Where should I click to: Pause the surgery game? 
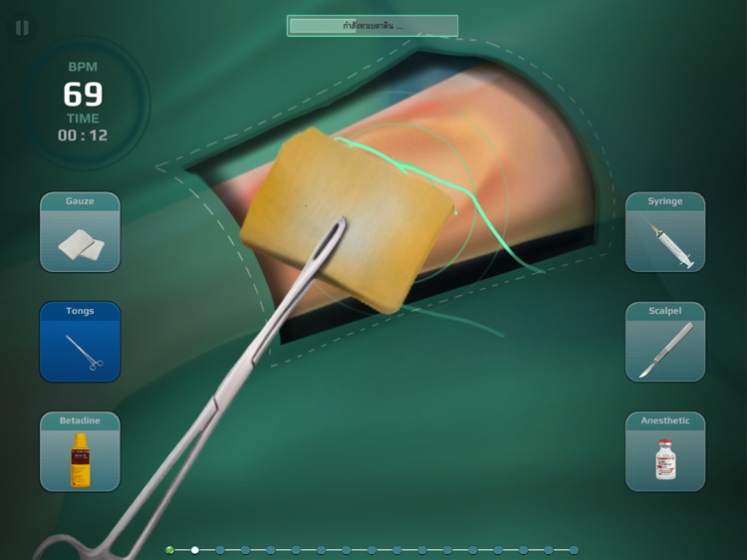click(22, 28)
